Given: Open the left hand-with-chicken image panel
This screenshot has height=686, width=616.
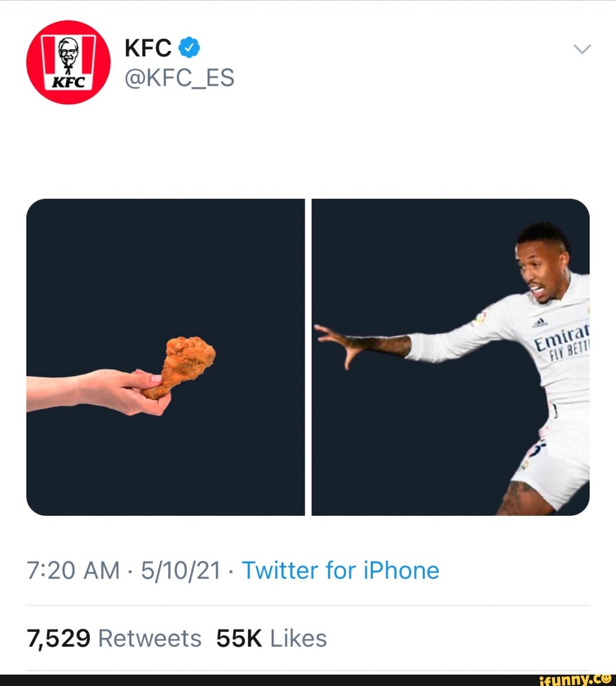Looking at the screenshot, I should pyautogui.click(x=165, y=356).
